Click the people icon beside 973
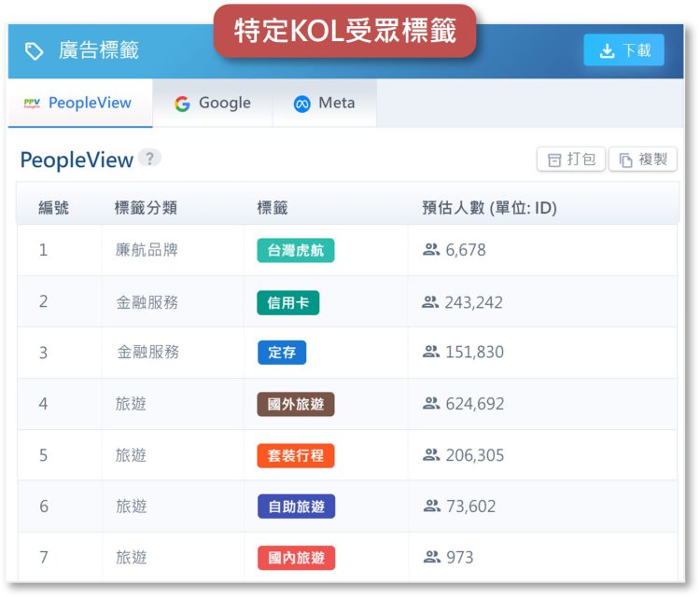The image size is (700, 597). point(432,557)
